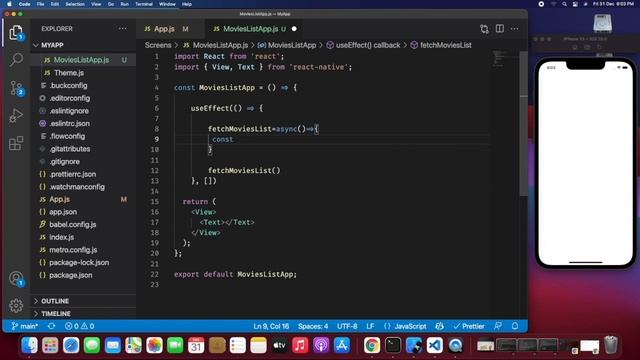Image resolution: width=640 pixels, height=360 pixels.
Task: Open Safari from the Dock
Action: [x=71, y=345]
